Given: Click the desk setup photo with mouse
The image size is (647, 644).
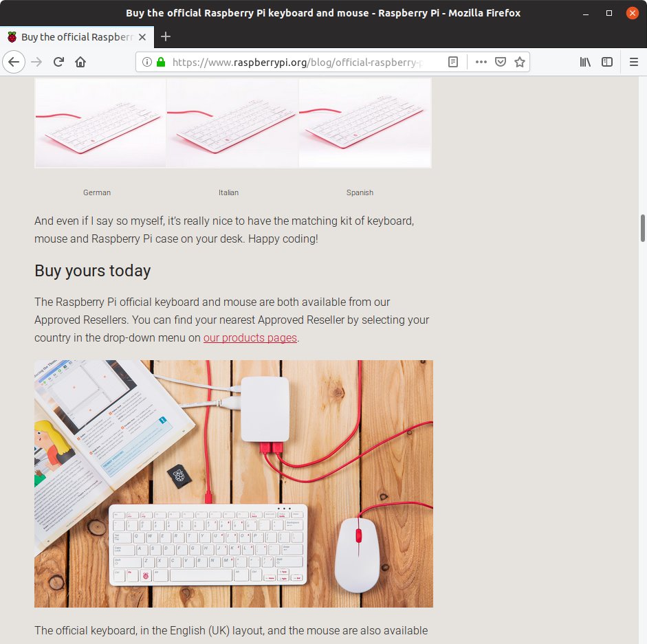Looking at the screenshot, I should (x=234, y=484).
